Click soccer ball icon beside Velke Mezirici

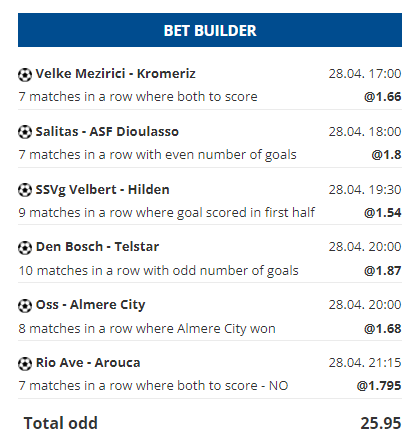tap(25, 74)
